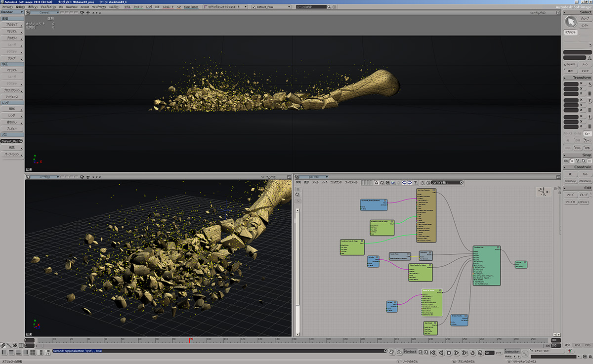
Task: Click the lock icon in ICE Tree toolbar
Action: point(376,183)
